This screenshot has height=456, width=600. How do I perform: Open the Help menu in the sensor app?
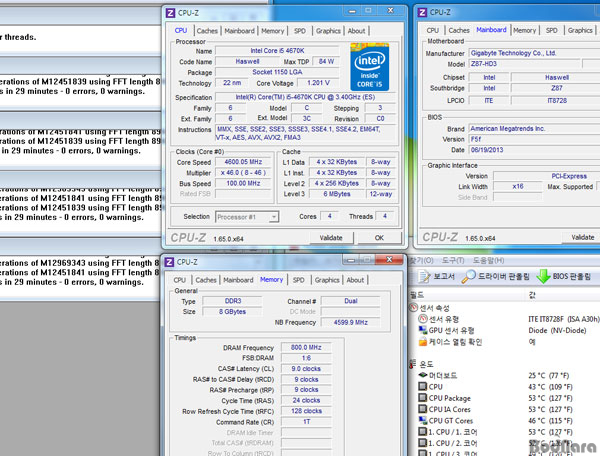[488, 261]
